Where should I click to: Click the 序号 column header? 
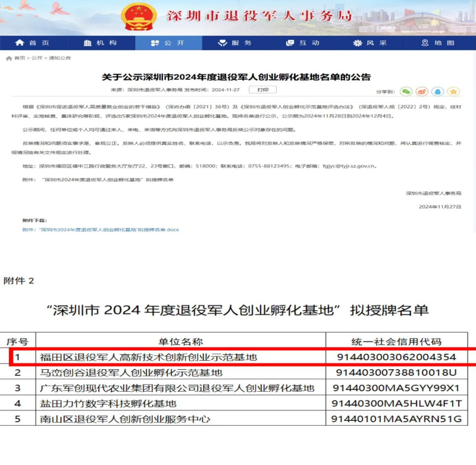tap(18, 342)
